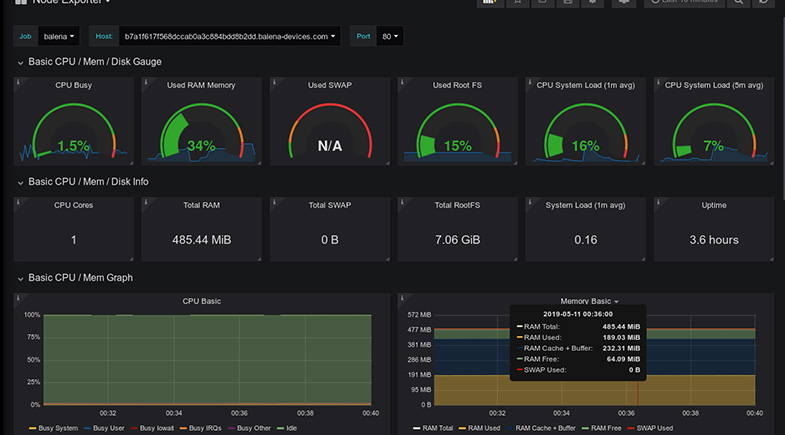Click the Used RAM Memory panel title
785x435 pixels.
(201, 86)
